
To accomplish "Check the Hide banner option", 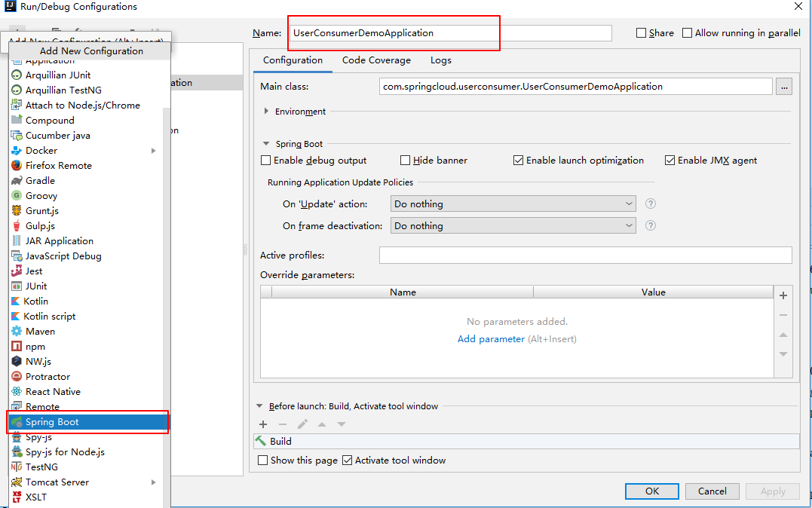I will click(x=405, y=160).
